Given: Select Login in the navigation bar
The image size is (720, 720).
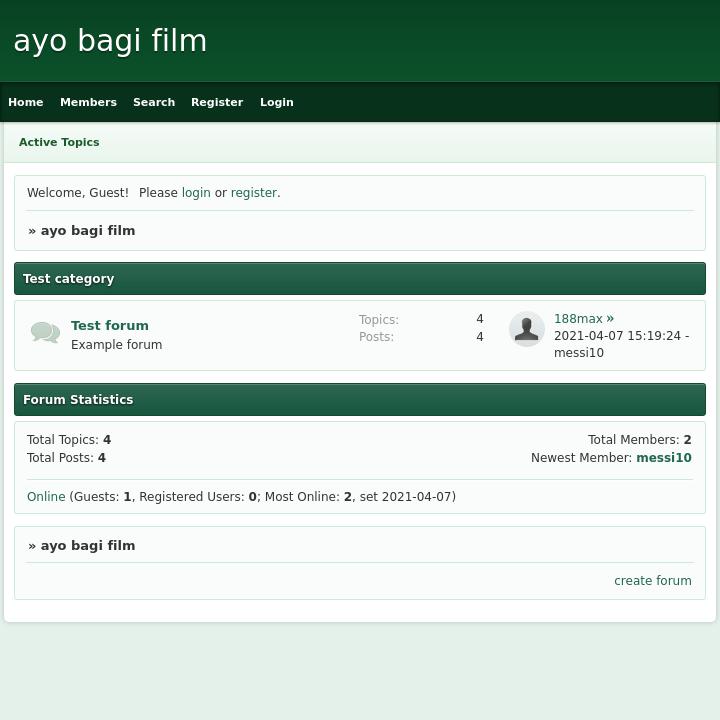Looking at the screenshot, I should pos(277,102).
